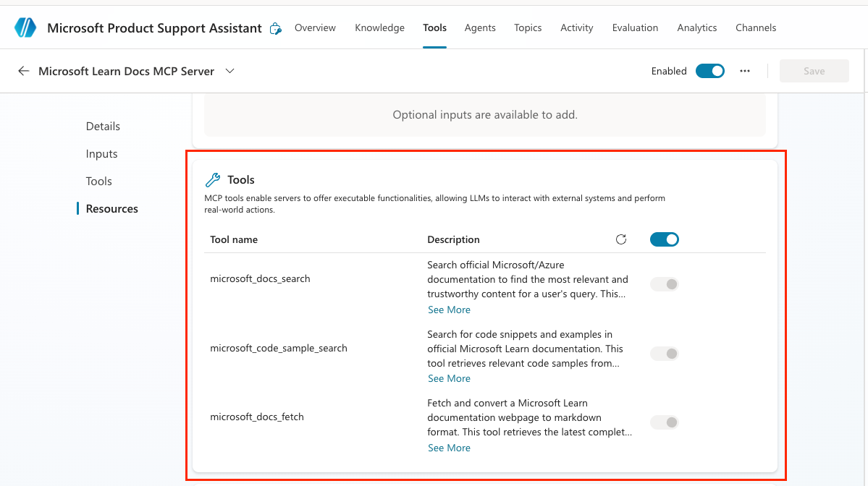Go back using the left arrow

coord(23,71)
